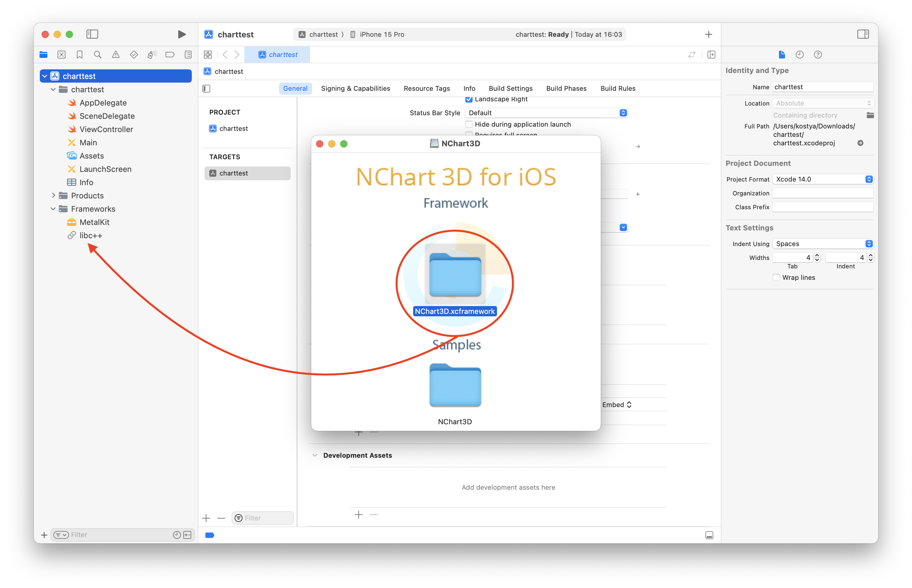
Task: Expand the Products group
Action: pos(53,195)
